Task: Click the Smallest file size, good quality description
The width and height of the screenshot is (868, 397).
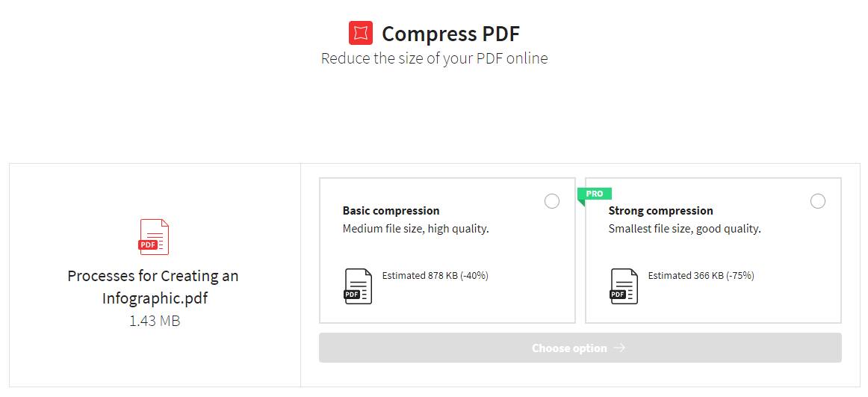Action: tap(685, 229)
